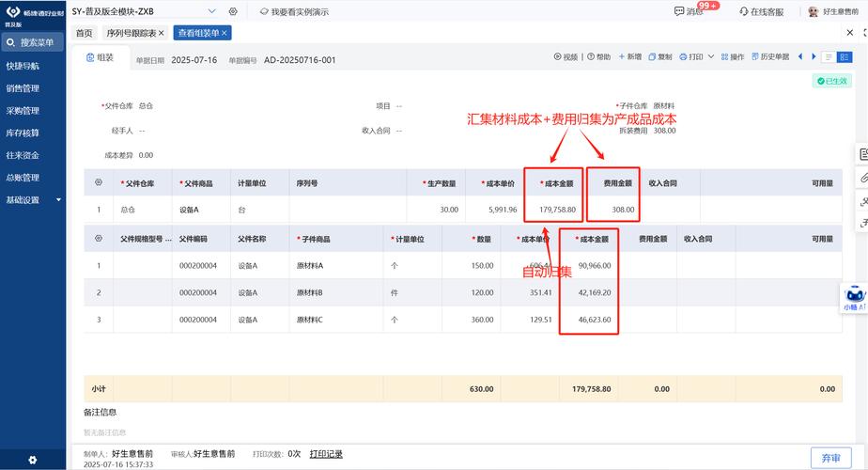
Task: Click 复制 to copy the document
Action: (x=659, y=56)
